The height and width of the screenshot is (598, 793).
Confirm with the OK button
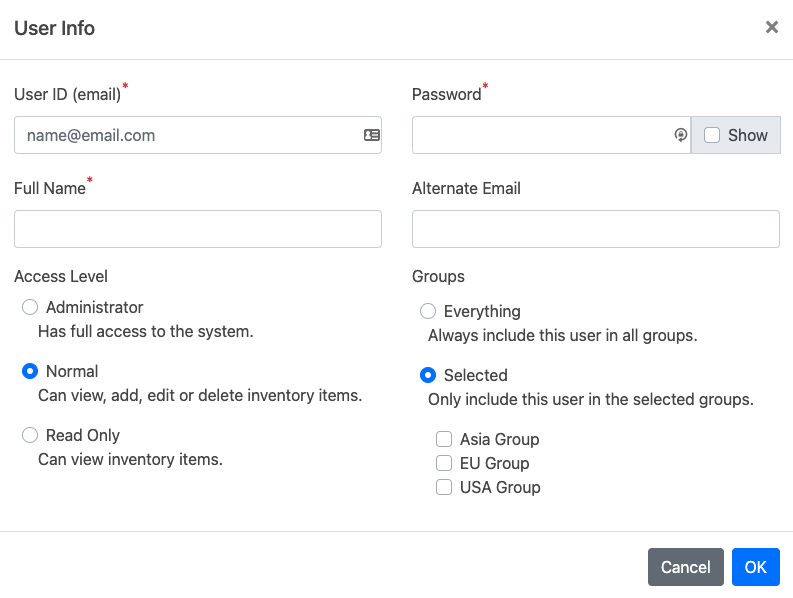pos(756,567)
